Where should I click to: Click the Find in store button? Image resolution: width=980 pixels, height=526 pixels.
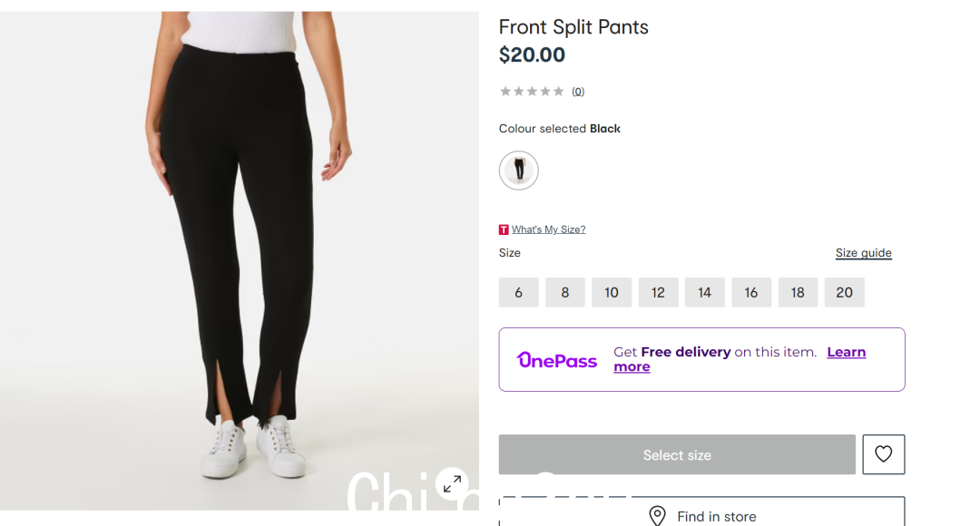tap(701, 512)
